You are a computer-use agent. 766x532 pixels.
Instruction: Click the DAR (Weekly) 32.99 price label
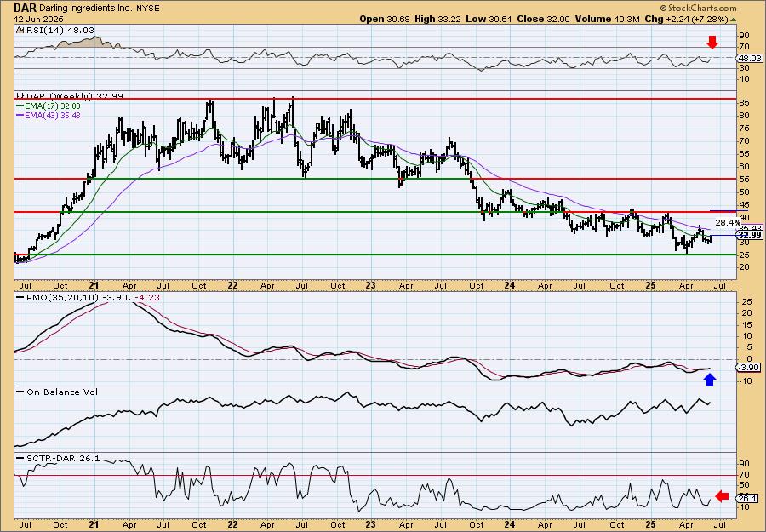tap(74, 95)
